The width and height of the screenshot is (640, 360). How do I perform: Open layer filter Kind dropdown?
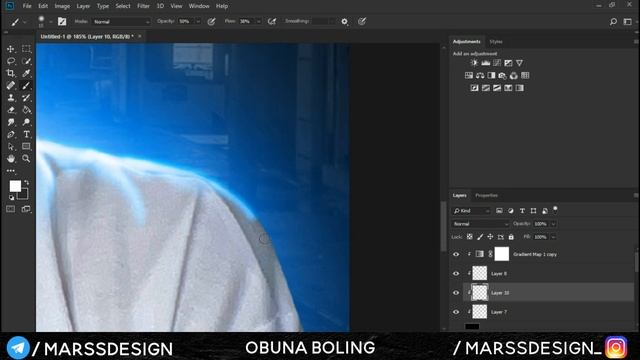pos(471,211)
